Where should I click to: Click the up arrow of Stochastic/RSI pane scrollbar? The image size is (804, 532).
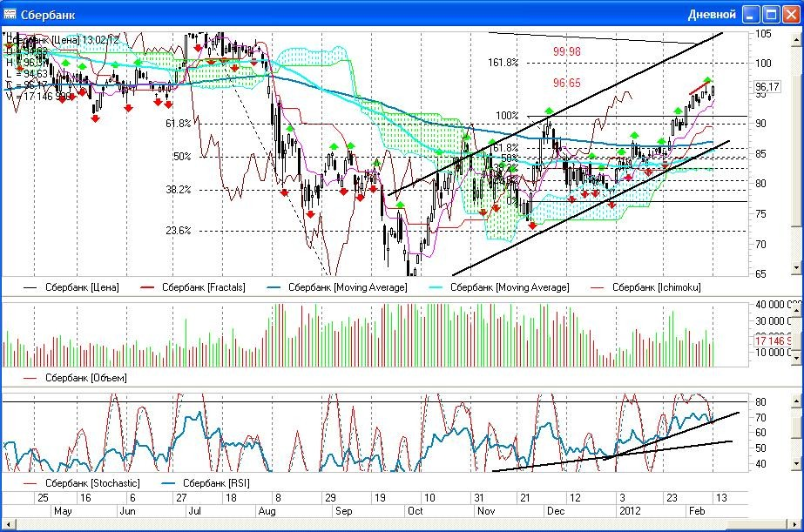796,401
